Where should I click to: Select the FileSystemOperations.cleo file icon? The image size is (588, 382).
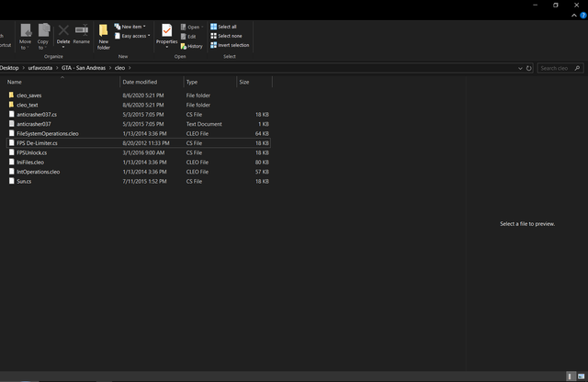click(12, 133)
